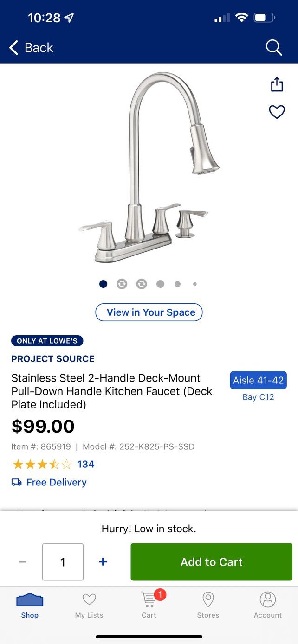Tap the green Add to Cart button

pos(211,561)
